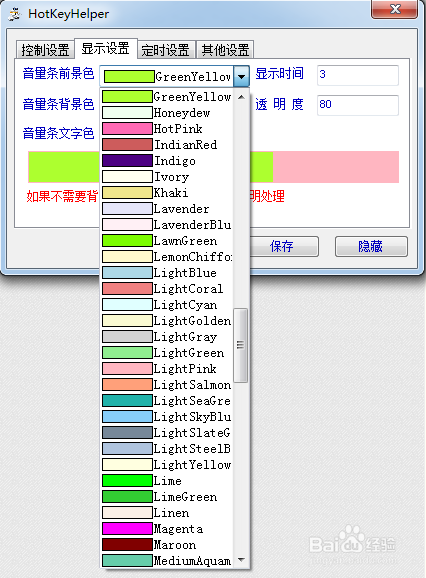Click the 显示时间 input field
This screenshot has width=426, height=578.
tap(357, 75)
